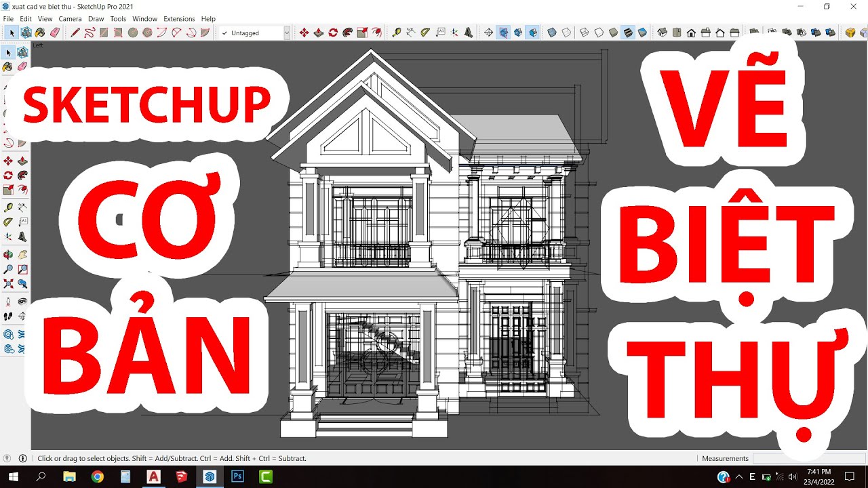The width and height of the screenshot is (868, 488).
Task: Select the Offset tool in top toolbar
Action: (377, 33)
